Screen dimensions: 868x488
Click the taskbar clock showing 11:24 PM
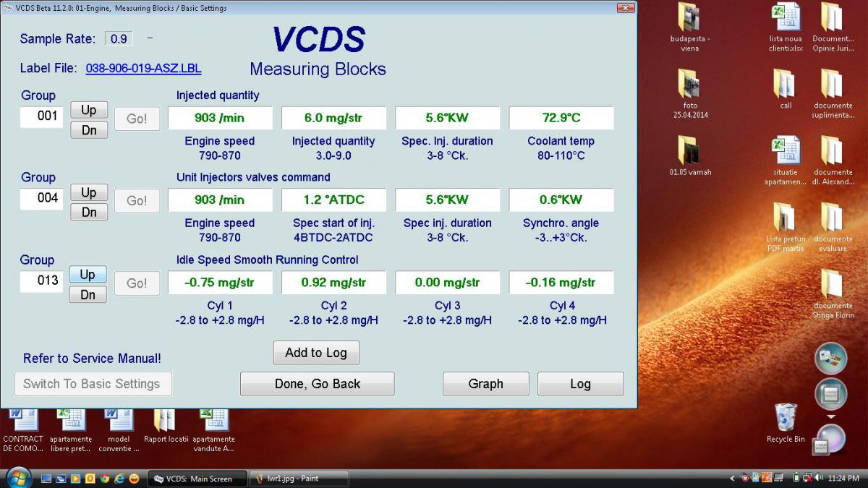pyautogui.click(x=843, y=478)
